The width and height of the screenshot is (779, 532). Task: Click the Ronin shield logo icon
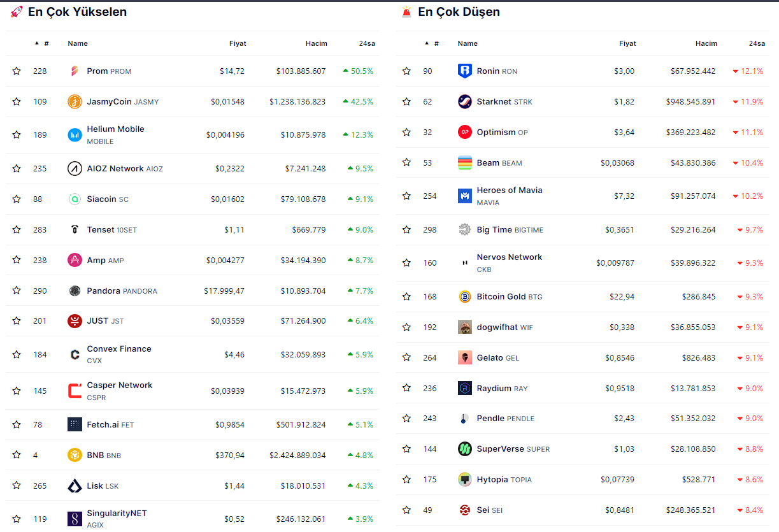point(465,71)
